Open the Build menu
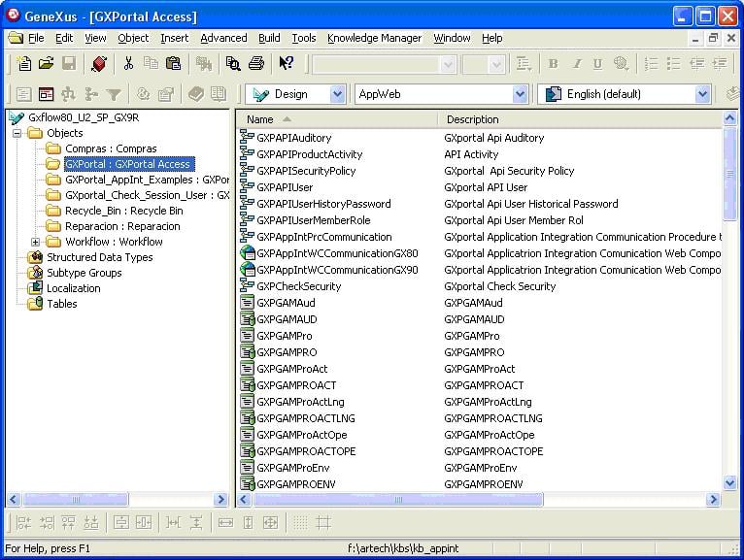The height and width of the screenshot is (560, 744). pyautogui.click(x=269, y=38)
